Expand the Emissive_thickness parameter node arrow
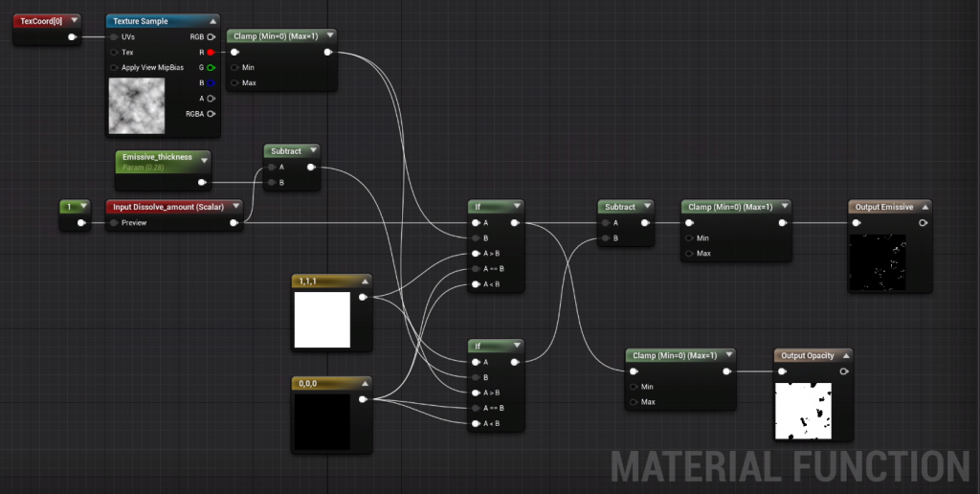 (203, 160)
